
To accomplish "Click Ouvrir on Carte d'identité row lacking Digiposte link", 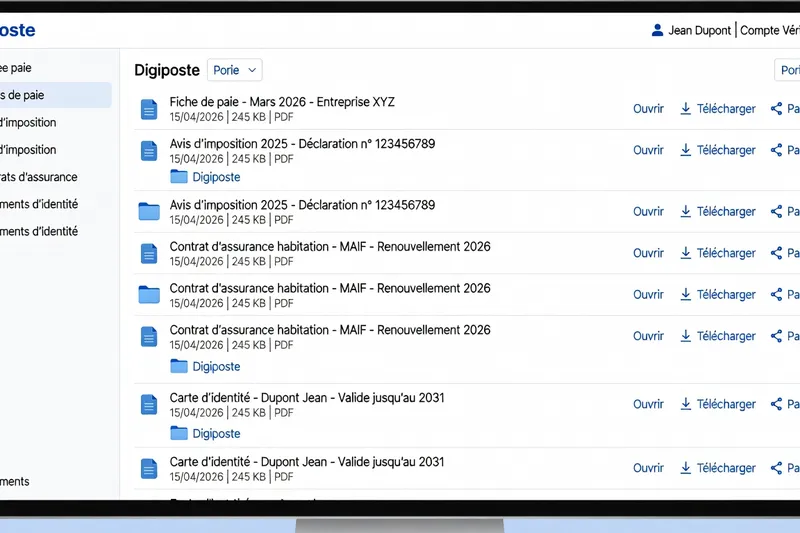I will pos(648,468).
